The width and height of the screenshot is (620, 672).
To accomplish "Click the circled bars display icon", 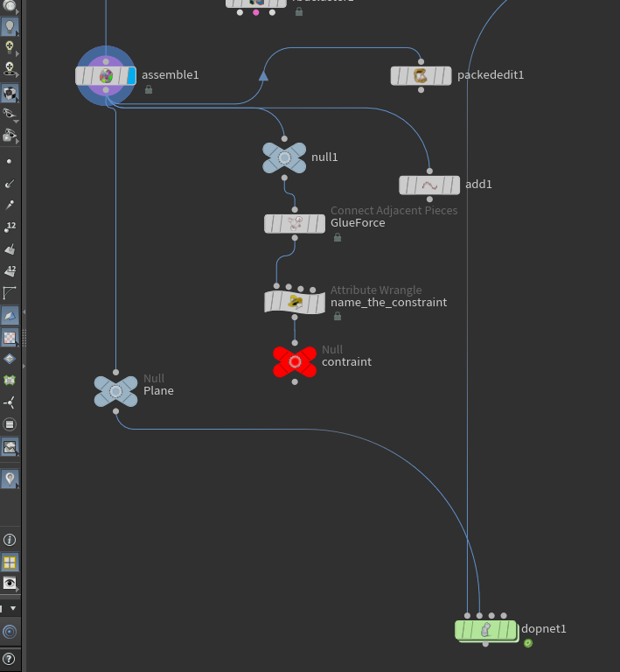I will point(10,424).
